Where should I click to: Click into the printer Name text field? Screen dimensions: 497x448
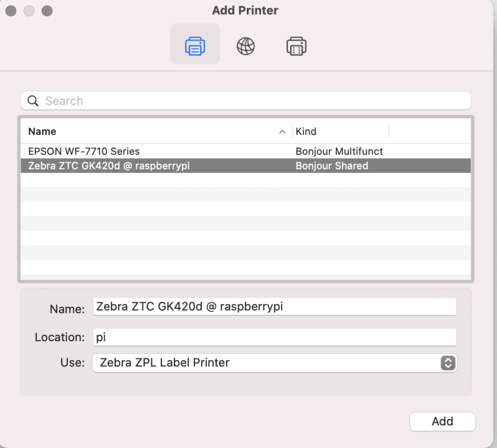pos(274,307)
